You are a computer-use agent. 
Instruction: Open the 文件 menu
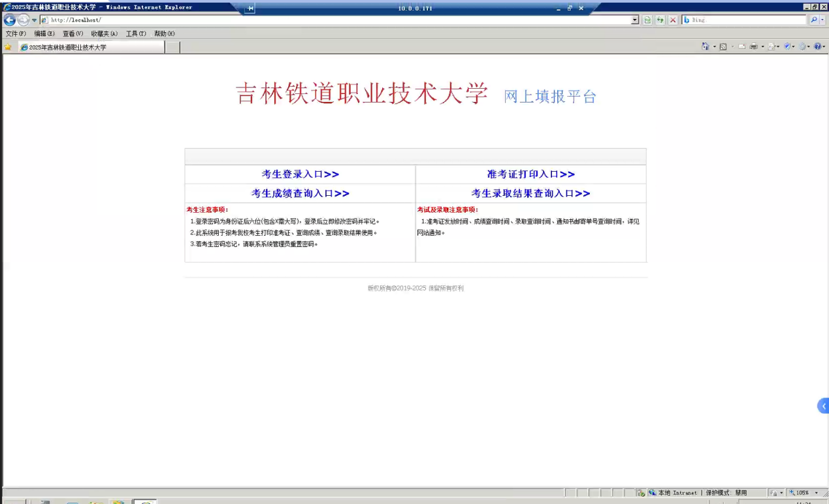pos(16,33)
